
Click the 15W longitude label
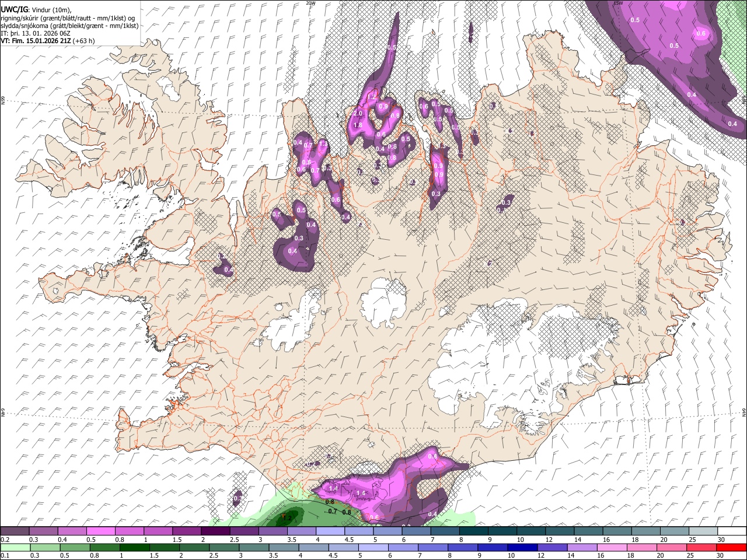[x=619, y=3]
